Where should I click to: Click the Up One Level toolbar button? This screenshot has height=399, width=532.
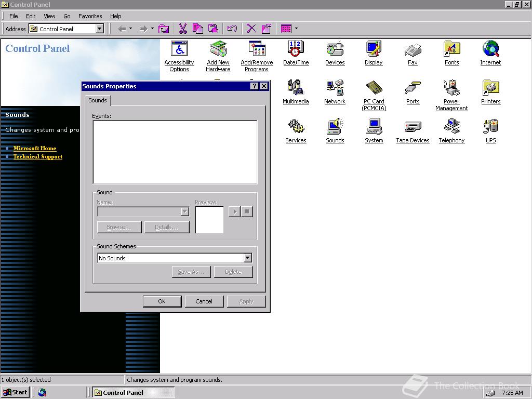click(164, 29)
